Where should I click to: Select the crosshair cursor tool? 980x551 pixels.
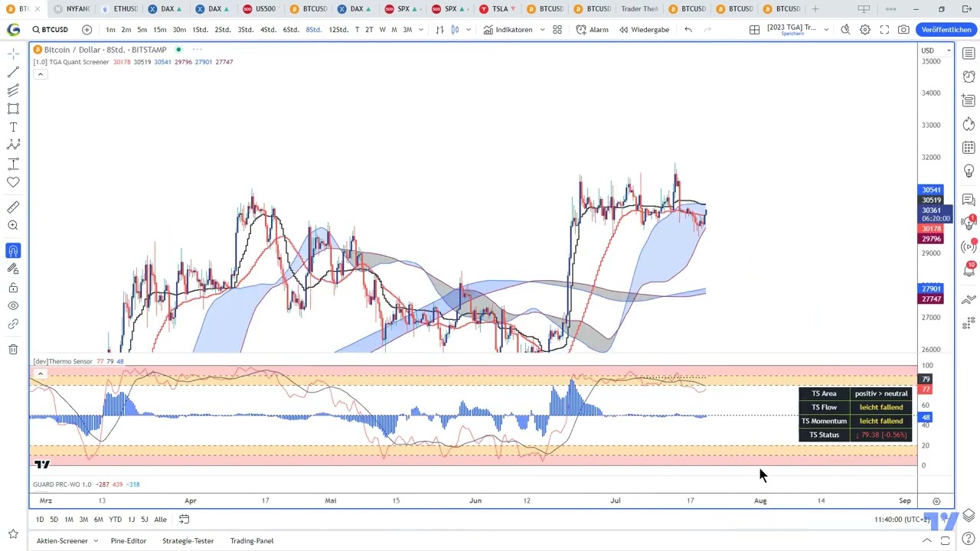click(x=13, y=54)
